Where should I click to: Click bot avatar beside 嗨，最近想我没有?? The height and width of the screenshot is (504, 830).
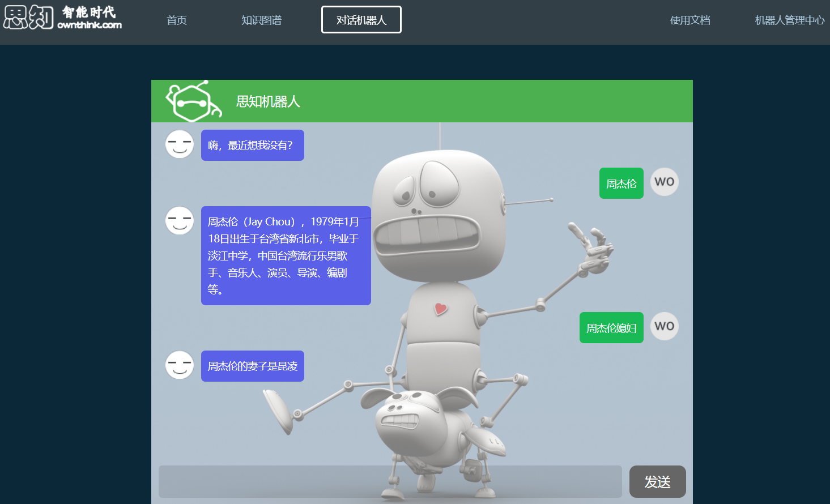180,144
